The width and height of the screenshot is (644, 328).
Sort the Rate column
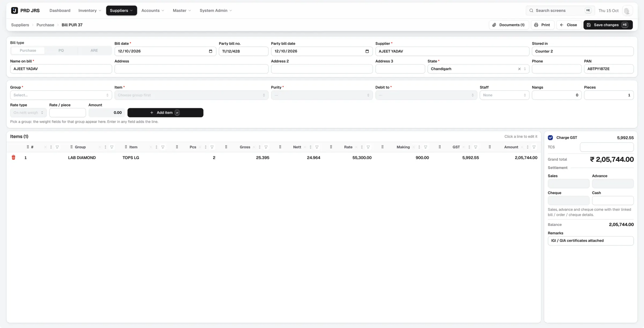point(362,147)
